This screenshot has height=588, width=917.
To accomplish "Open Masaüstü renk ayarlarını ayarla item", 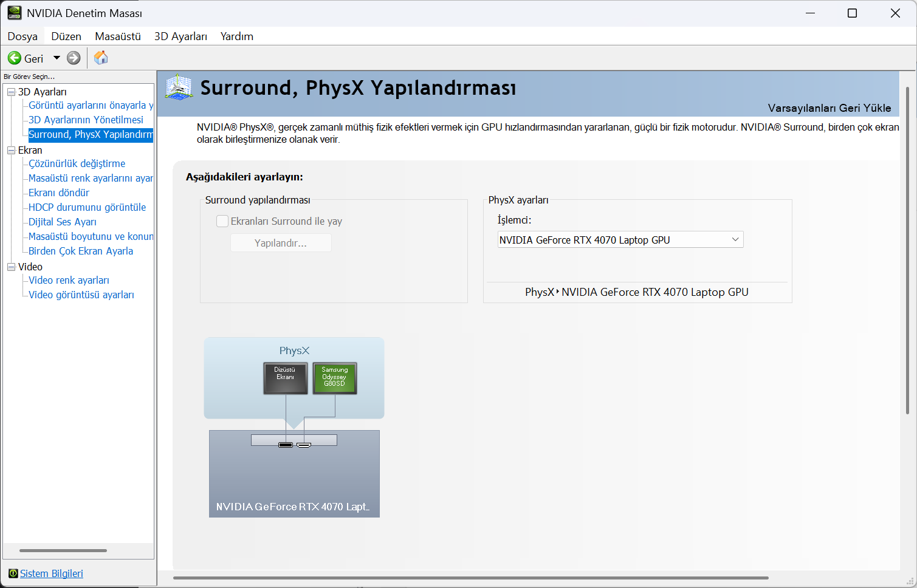I will coord(91,178).
